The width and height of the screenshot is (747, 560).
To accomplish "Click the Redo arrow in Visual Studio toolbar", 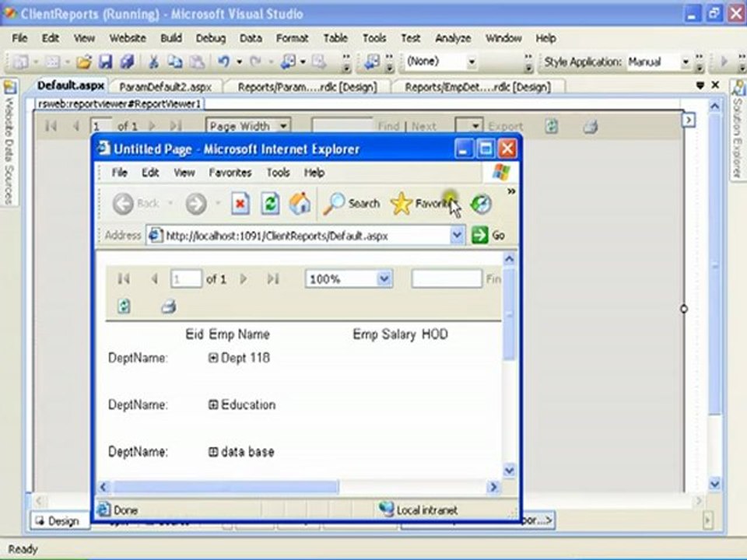I will point(255,61).
